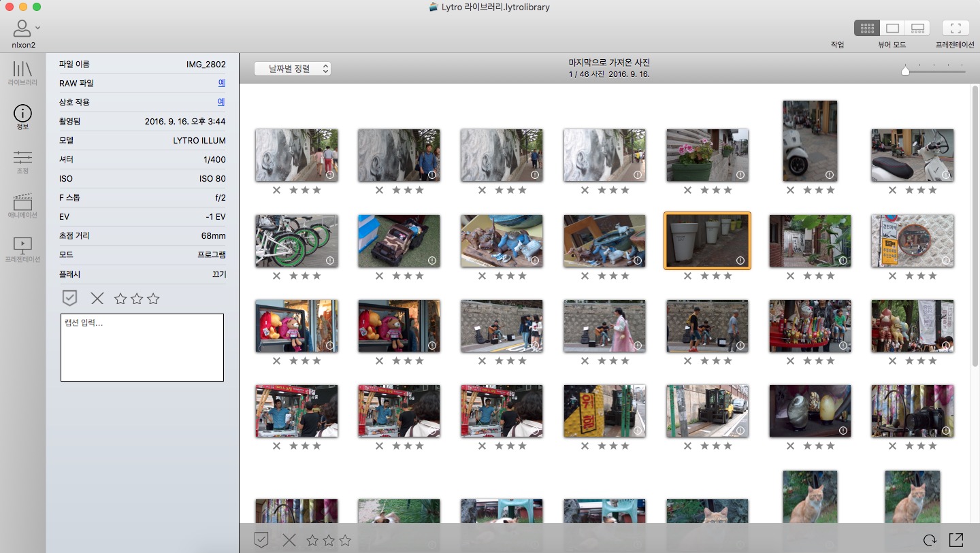Viewport: 980px width, 553px height.
Task: Expand the account dropdown chevron
Action: pos(37,28)
